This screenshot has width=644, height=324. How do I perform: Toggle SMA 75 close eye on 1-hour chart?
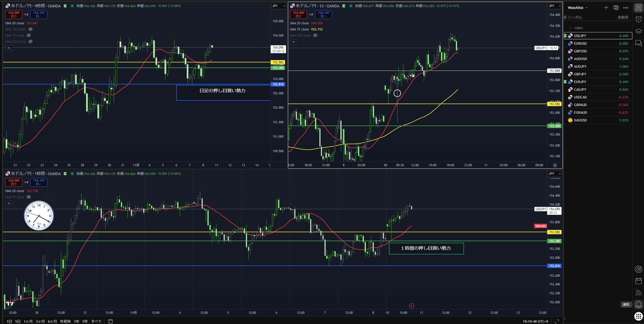pos(29,197)
